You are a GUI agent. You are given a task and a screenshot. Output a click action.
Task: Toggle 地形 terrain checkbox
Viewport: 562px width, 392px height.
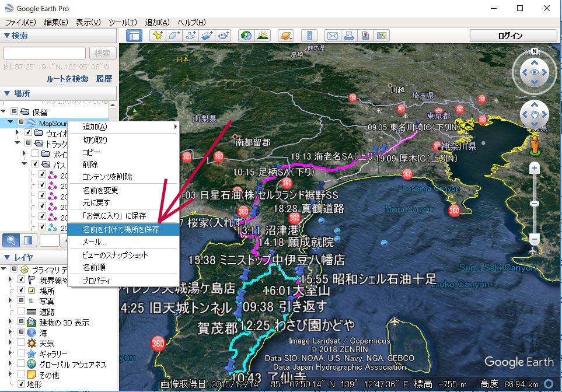tap(21, 384)
